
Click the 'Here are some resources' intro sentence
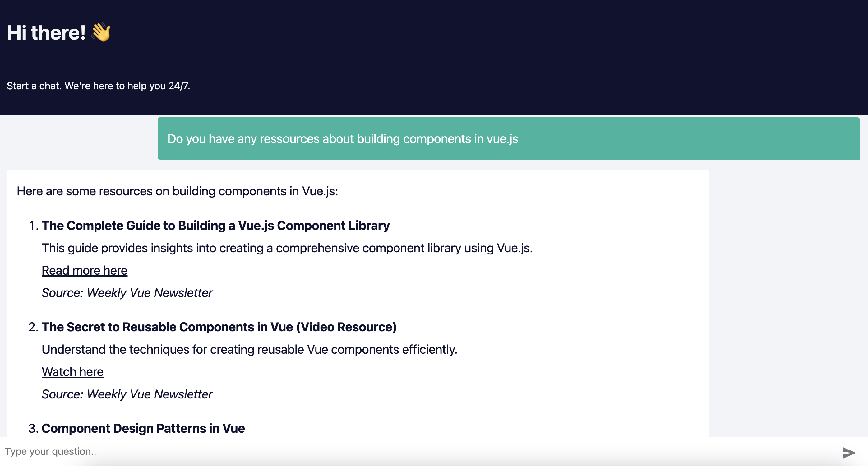(x=177, y=191)
